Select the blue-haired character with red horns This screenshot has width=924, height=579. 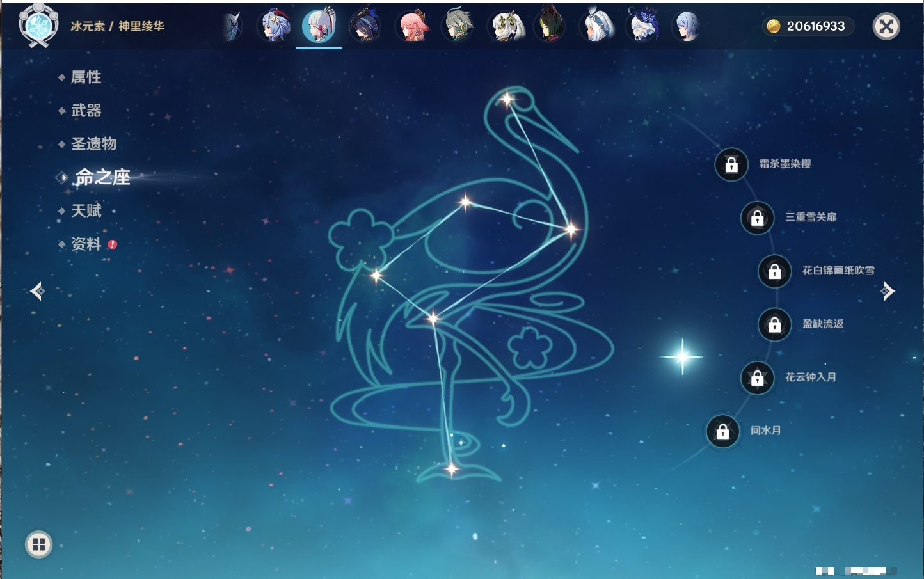pyautogui.click(x=274, y=27)
